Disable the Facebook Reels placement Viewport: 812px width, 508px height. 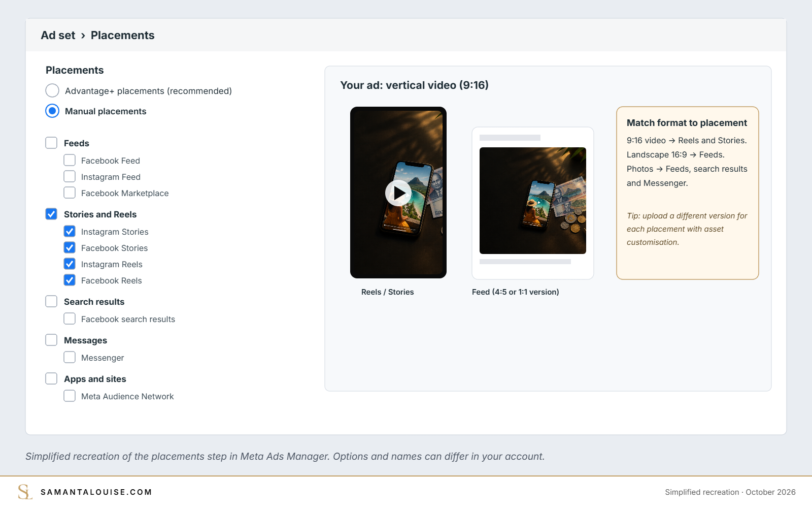tap(70, 280)
